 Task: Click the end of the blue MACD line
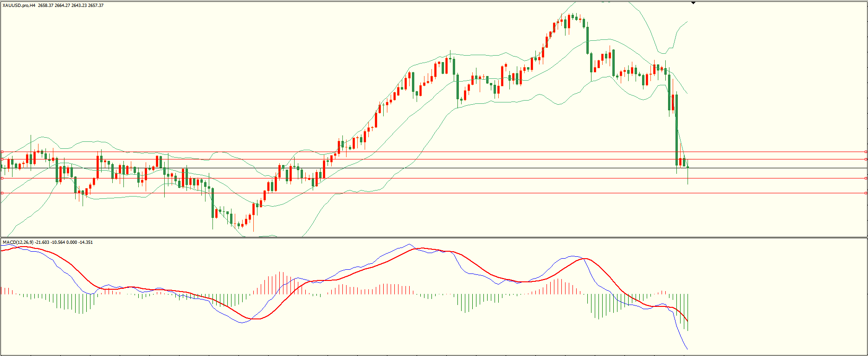(x=687, y=349)
